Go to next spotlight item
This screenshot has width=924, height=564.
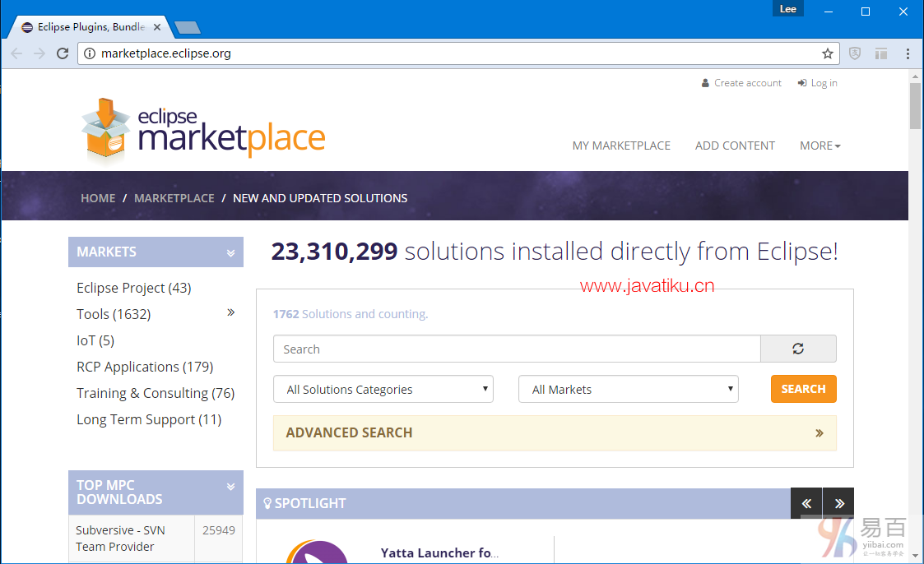[838, 503]
